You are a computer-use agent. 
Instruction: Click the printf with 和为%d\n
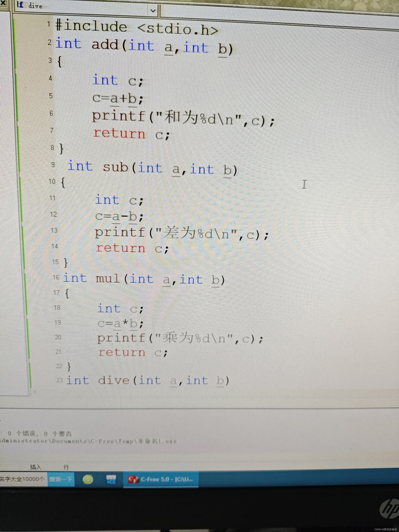[183, 118]
